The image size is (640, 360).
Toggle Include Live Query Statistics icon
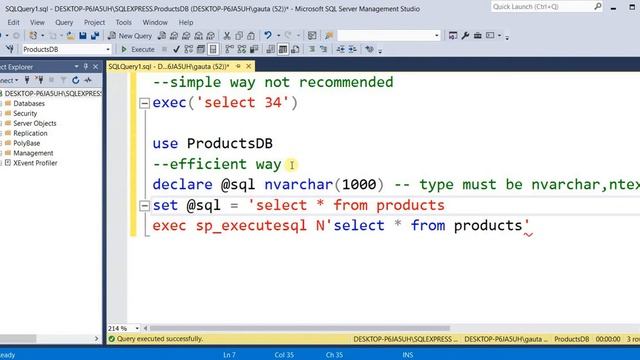point(242,49)
